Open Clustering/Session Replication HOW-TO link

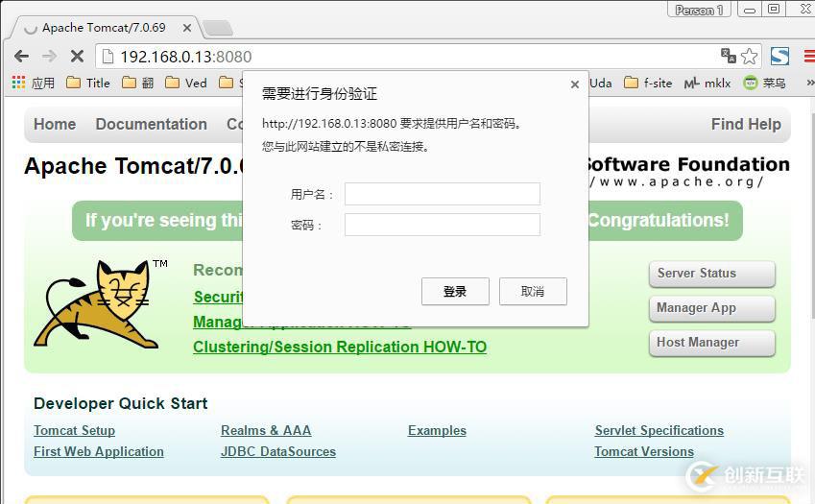tap(340, 347)
